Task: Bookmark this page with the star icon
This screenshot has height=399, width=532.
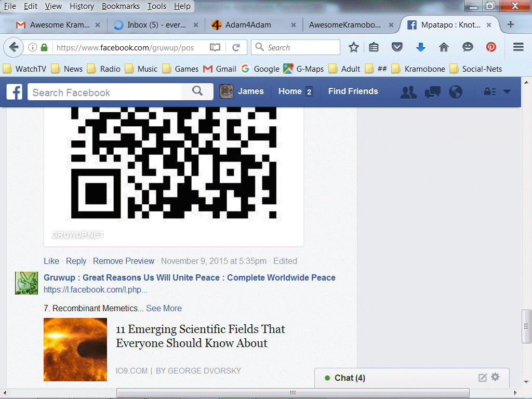Action: (x=353, y=47)
